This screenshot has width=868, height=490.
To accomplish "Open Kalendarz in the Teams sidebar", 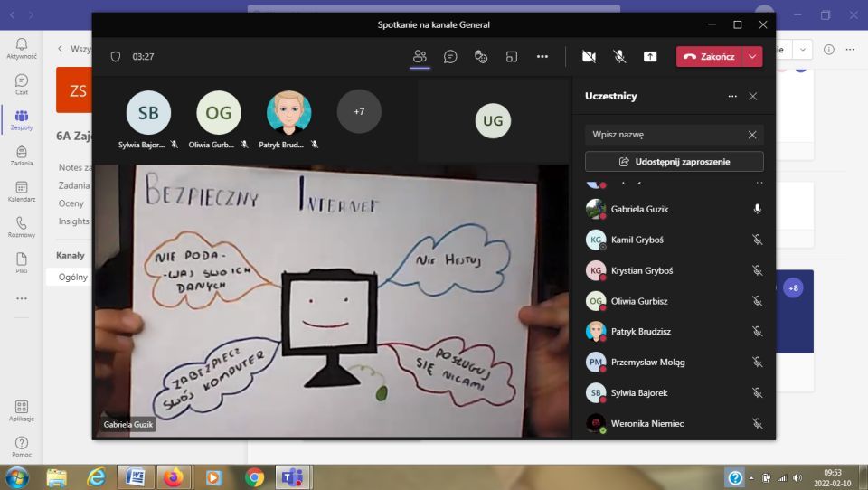I will pyautogui.click(x=22, y=190).
